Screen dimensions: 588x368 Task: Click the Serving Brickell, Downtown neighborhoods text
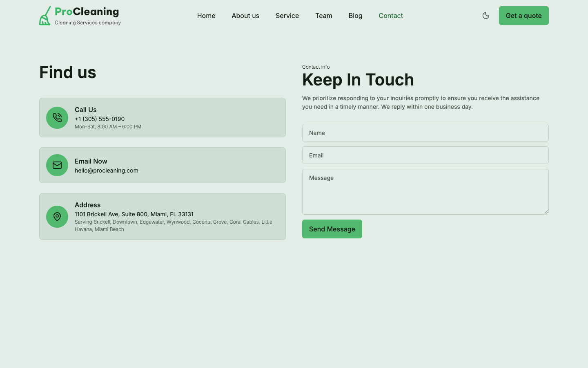174,226
